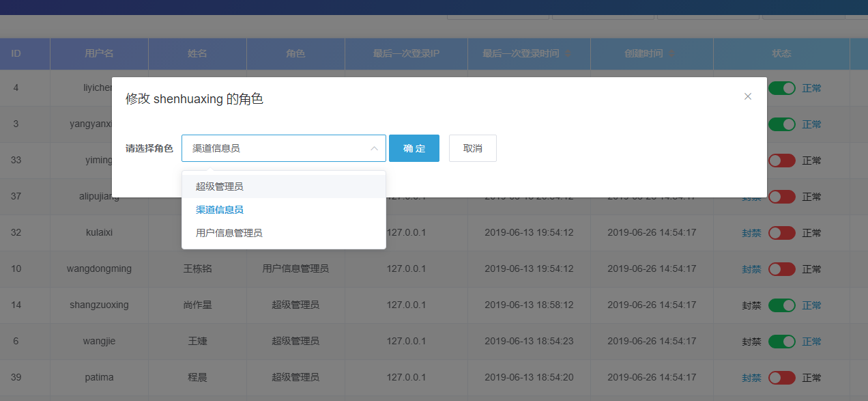The width and height of the screenshot is (868, 401).
Task: Click the 状态 column header
Action: click(x=781, y=53)
